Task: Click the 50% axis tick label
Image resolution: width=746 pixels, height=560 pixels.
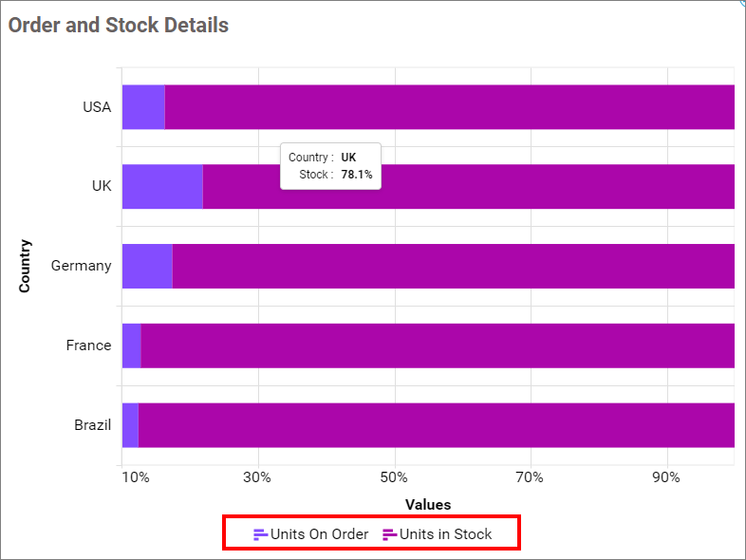Action: (394, 477)
